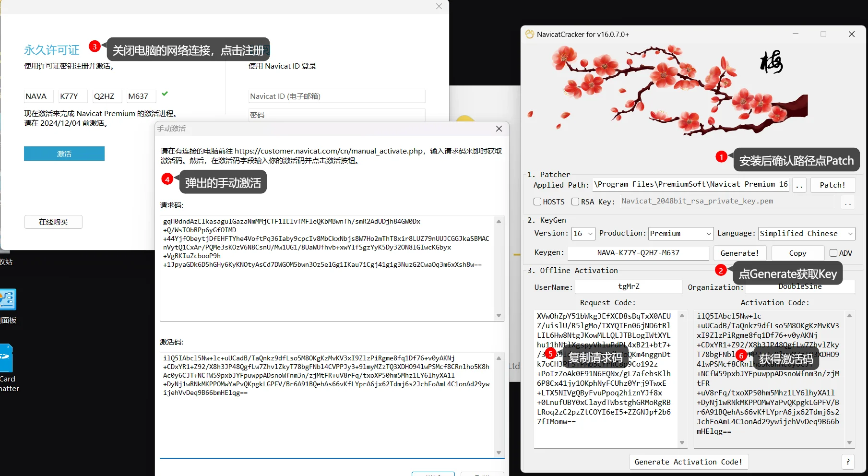Image resolution: width=868 pixels, height=476 pixels.
Task: Close the 手动激活 dialog
Action: pos(499,129)
